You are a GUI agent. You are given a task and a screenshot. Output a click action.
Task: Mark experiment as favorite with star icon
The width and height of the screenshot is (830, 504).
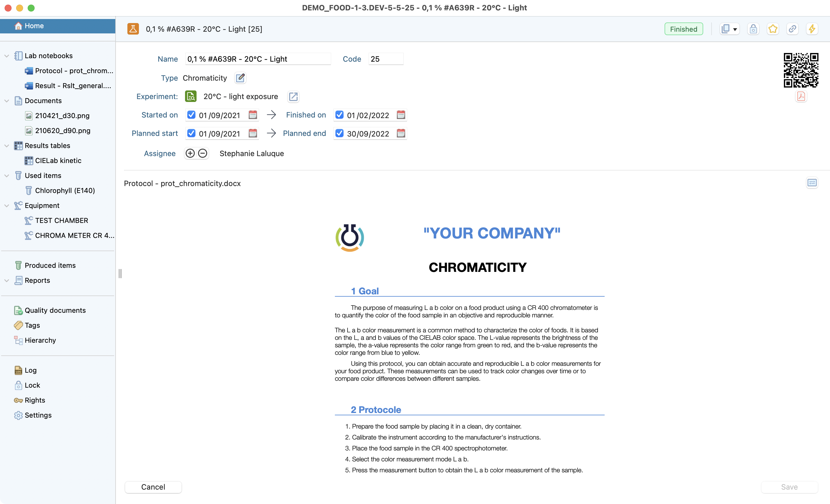(772, 29)
